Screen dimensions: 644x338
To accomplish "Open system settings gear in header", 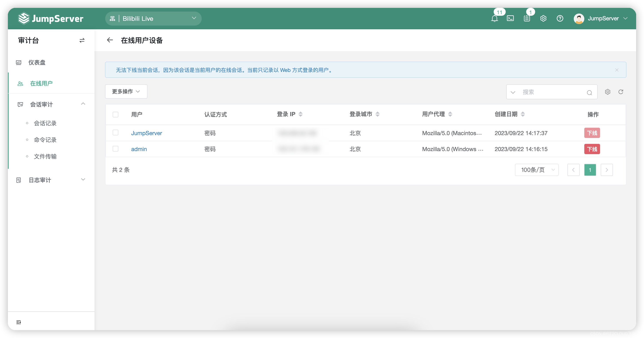I will click(543, 19).
